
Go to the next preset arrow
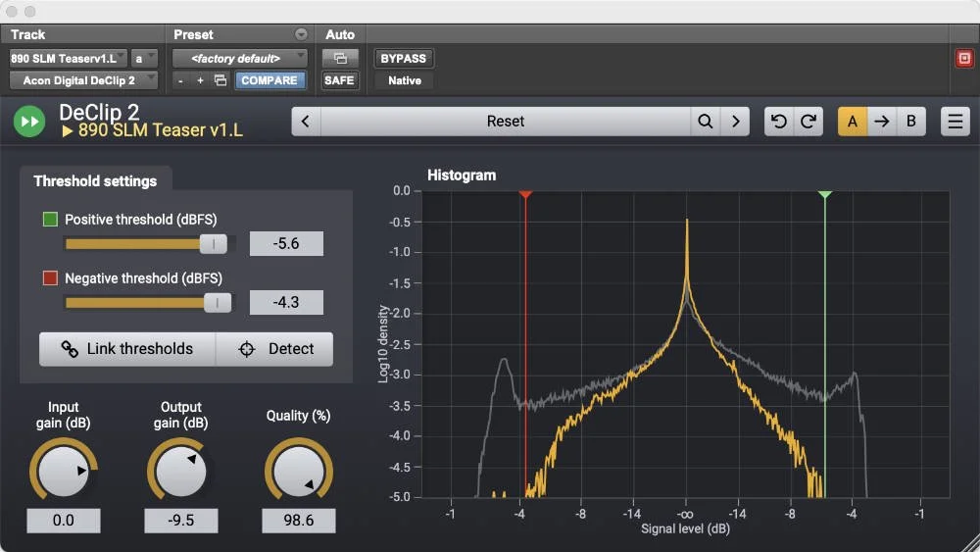pyautogui.click(x=735, y=122)
